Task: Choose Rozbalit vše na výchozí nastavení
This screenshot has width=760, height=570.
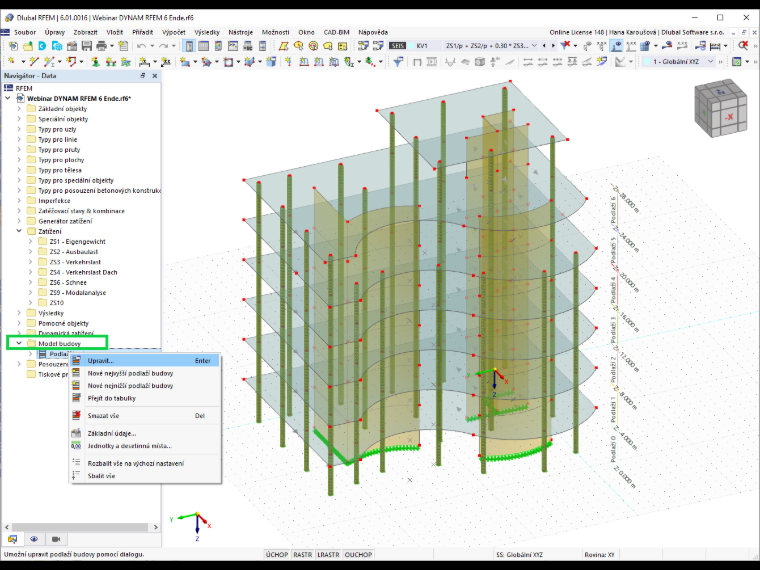Action: click(x=145, y=463)
